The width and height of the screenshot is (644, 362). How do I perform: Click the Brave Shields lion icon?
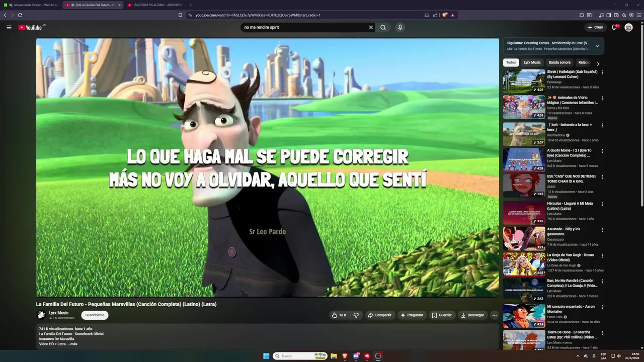[445, 15]
